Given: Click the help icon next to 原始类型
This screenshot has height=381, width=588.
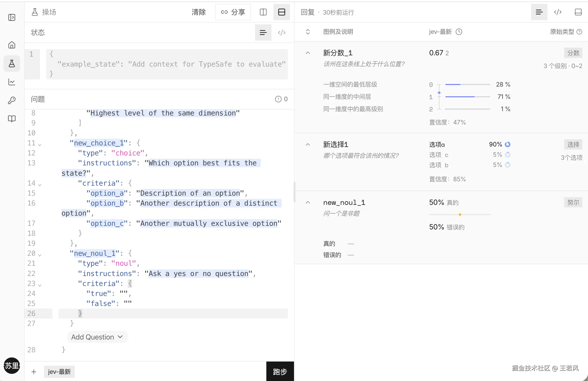Looking at the screenshot, I should 579,32.
